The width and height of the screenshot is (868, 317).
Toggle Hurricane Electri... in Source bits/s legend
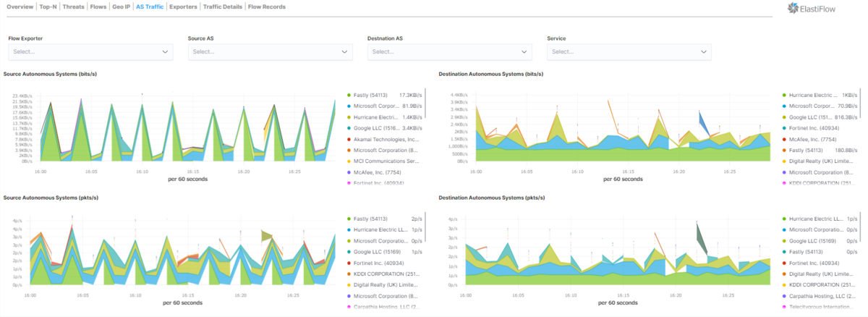385,117
